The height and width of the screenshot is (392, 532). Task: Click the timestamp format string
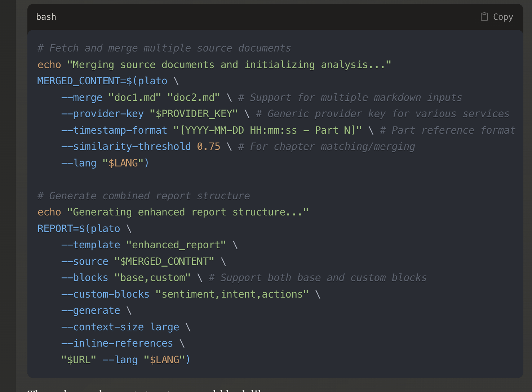[269, 130]
